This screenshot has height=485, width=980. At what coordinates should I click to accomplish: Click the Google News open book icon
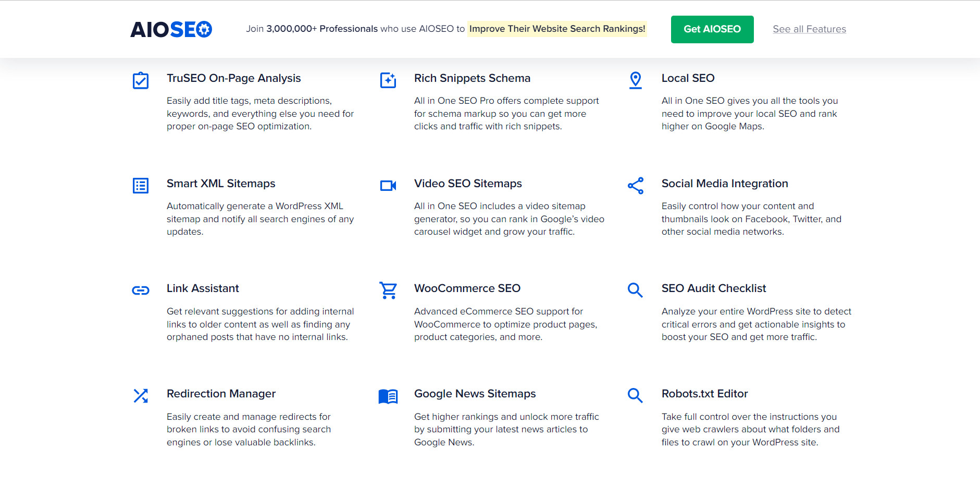[x=388, y=396]
